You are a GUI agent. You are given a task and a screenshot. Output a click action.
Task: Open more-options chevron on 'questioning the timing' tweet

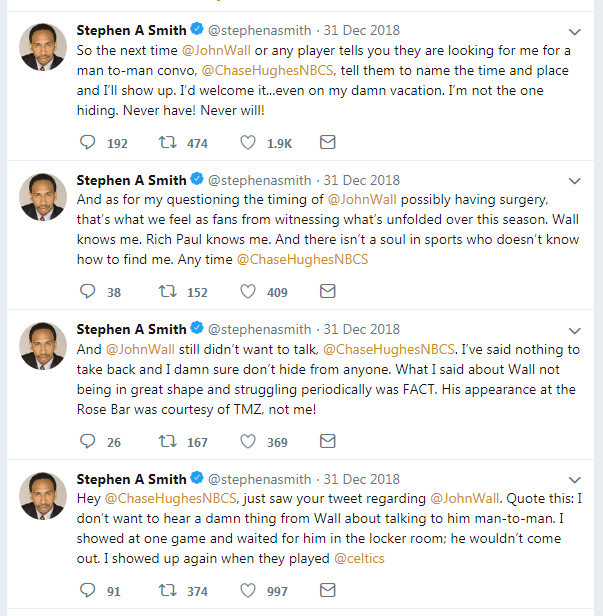point(574,181)
